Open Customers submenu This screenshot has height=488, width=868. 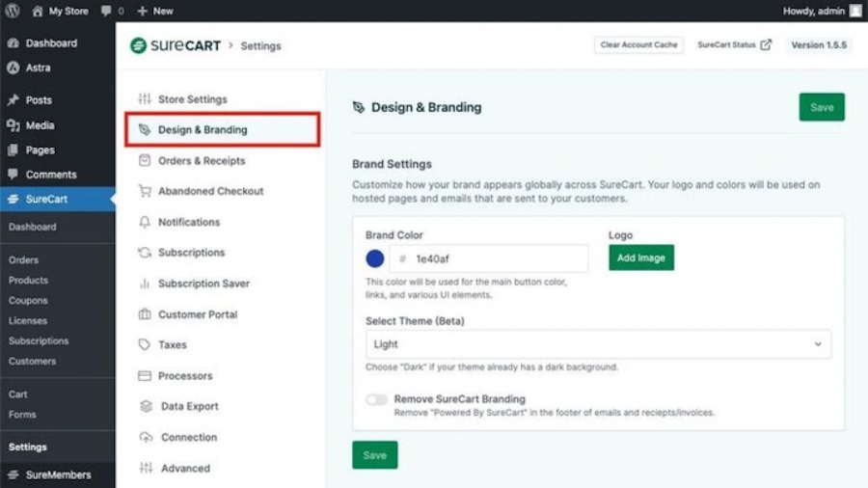pos(32,362)
